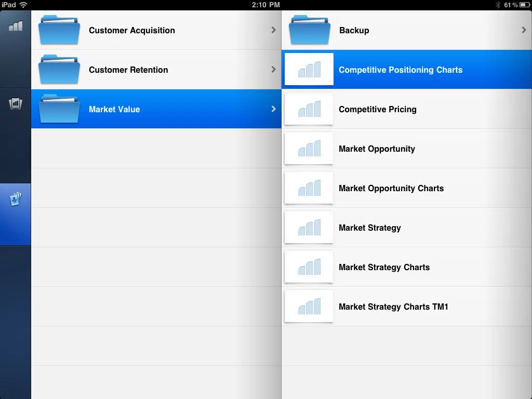Tap the Backup folder icon
The height and width of the screenshot is (399, 532).
[x=309, y=30]
